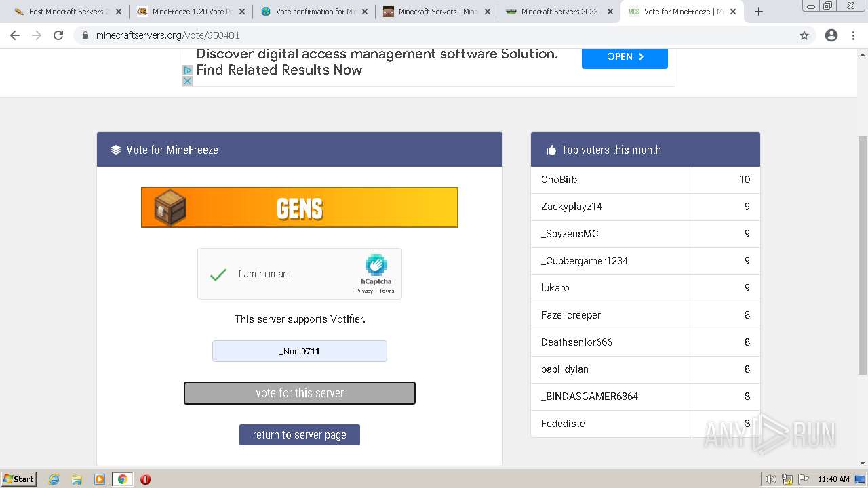Viewport: 868px width, 488px height.
Task: Open hCaptcha Privacy link
Action: coord(364,291)
